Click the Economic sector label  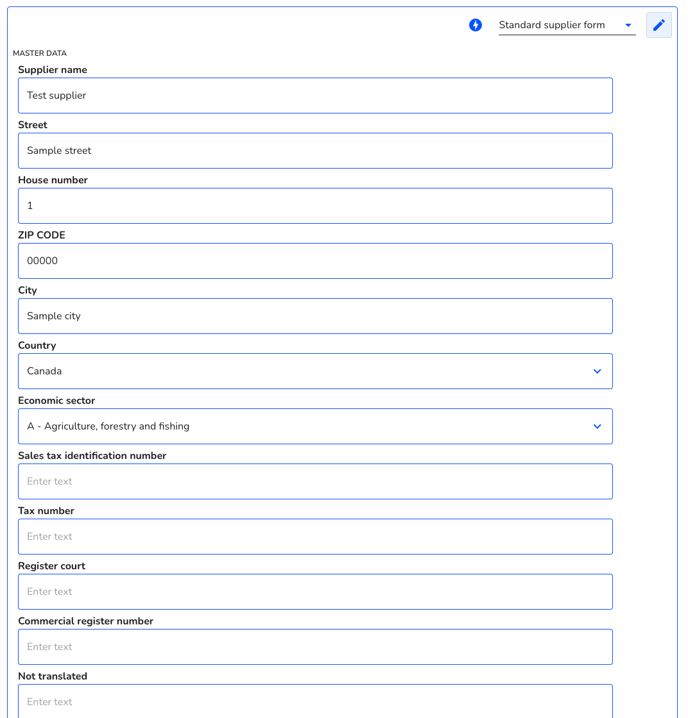pyautogui.click(x=56, y=401)
